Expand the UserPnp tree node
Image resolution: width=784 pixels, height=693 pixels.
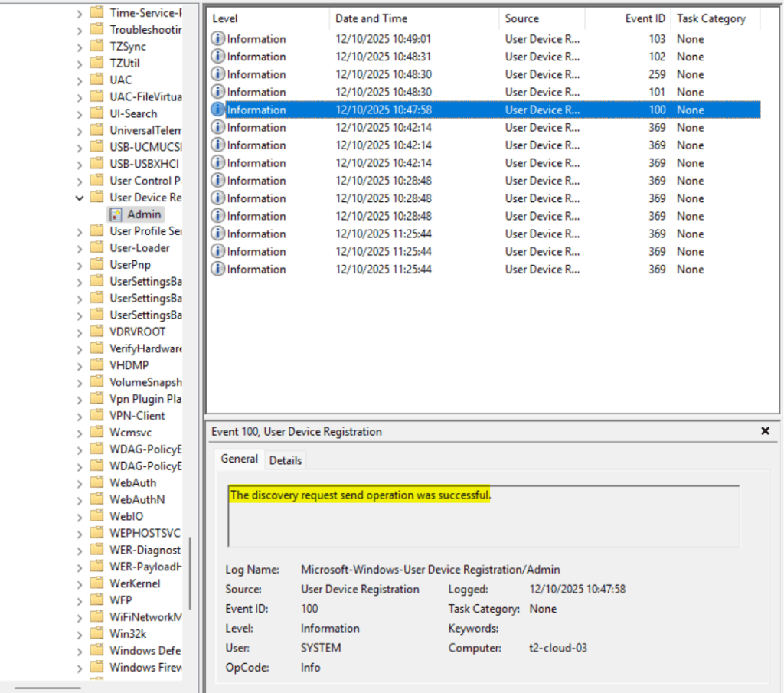tap(79, 264)
